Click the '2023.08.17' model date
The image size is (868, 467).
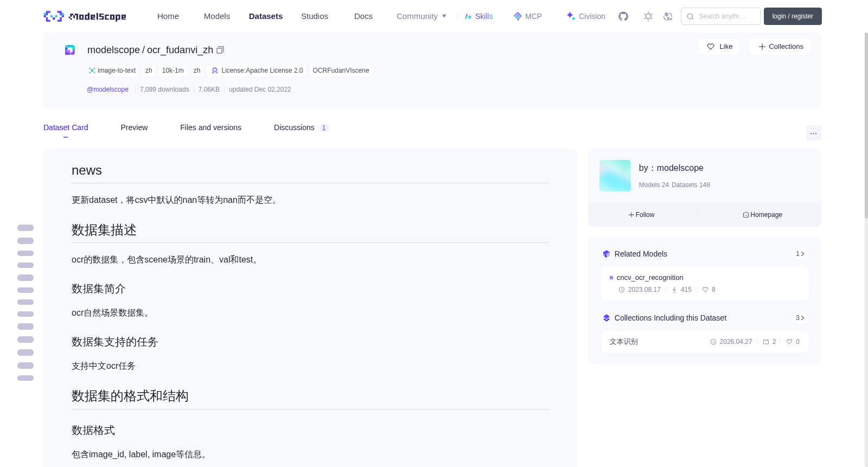(x=644, y=290)
